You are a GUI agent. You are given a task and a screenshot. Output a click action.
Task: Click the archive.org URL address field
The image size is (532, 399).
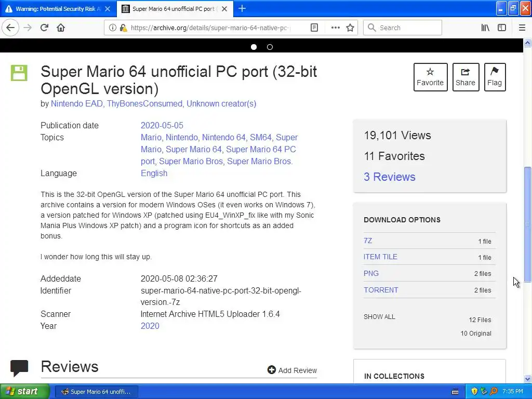point(210,28)
